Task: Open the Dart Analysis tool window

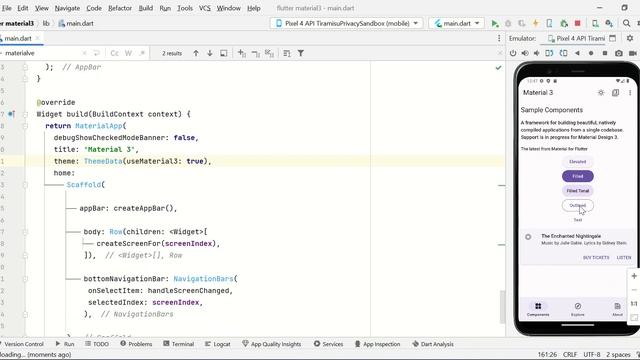Action: (x=433, y=344)
